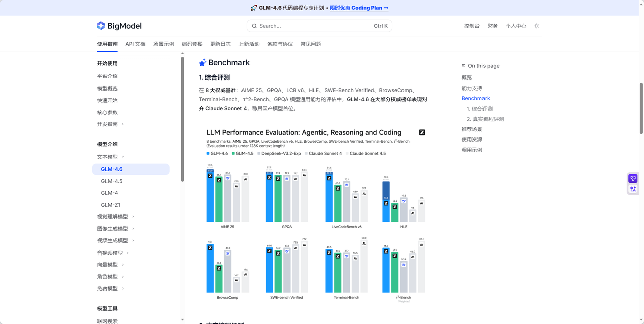The height and width of the screenshot is (324, 644).
Task: Go to 控制台 in the header
Action: (x=471, y=26)
